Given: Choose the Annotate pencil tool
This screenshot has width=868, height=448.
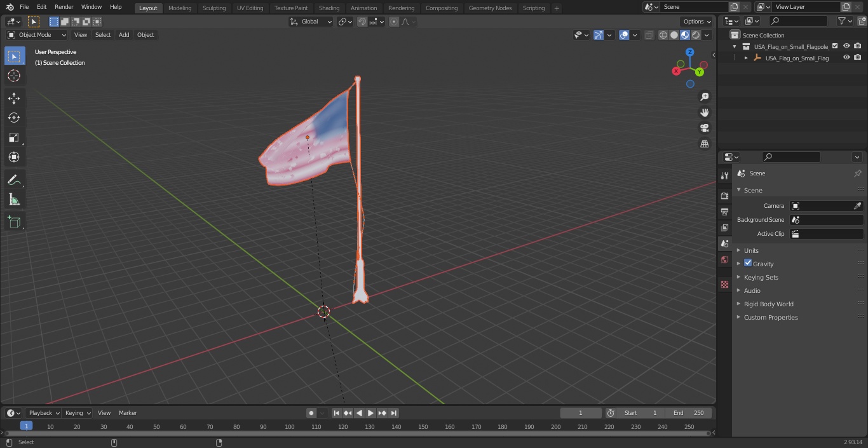Looking at the screenshot, I should (x=14, y=180).
